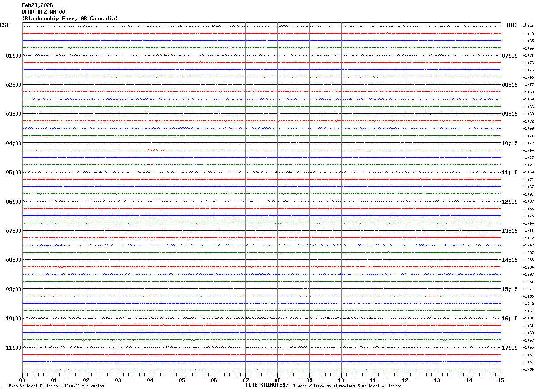Screen dimensions: 536x392
Task: Click the DC offset value -1049
Action: (528, 34)
